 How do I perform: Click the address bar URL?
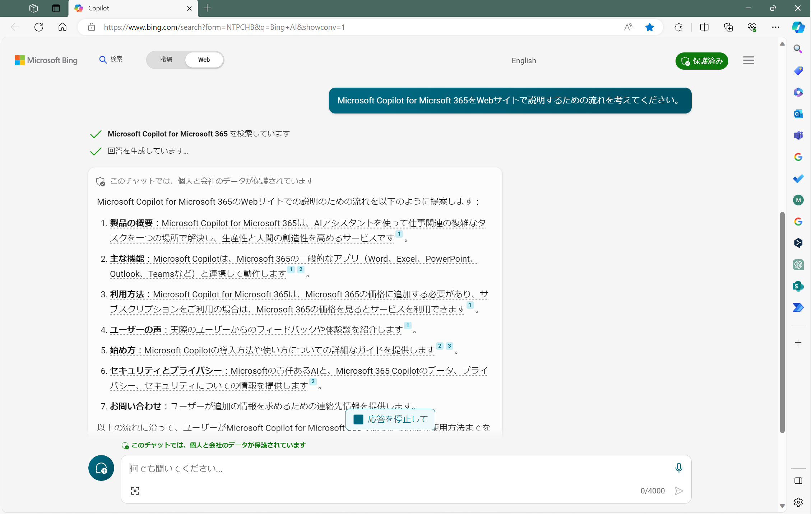tap(224, 27)
